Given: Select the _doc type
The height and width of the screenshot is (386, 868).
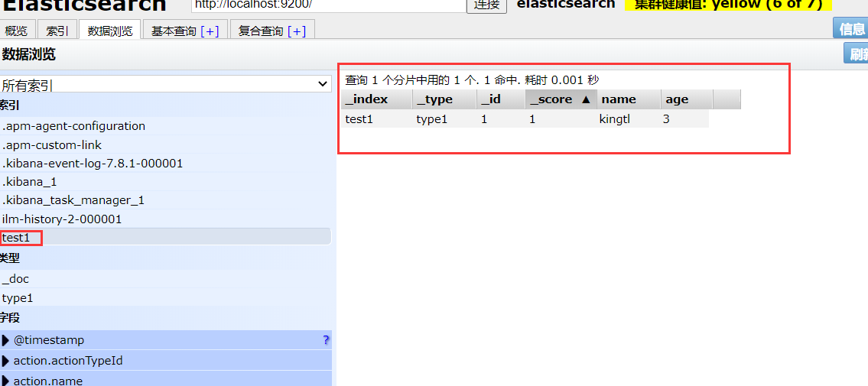Looking at the screenshot, I should pyautogui.click(x=165, y=279).
